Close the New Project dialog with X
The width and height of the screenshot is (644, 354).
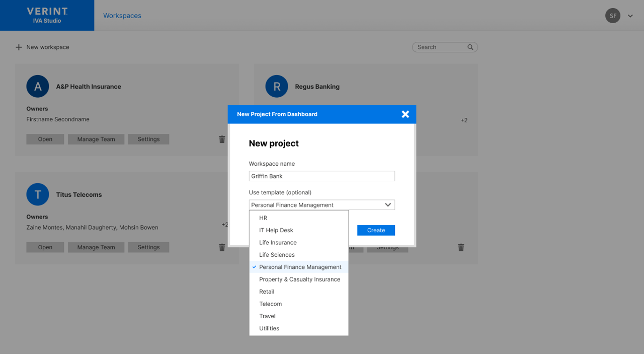point(405,114)
